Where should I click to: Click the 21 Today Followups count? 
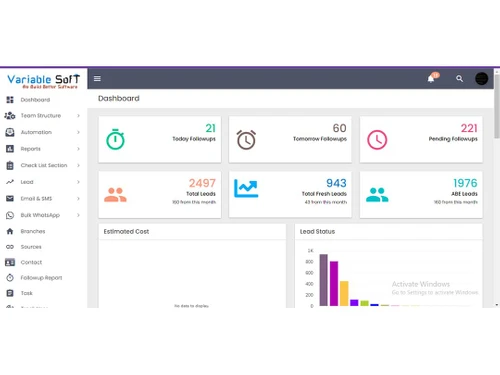pyautogui.click(x=211, y=128)
